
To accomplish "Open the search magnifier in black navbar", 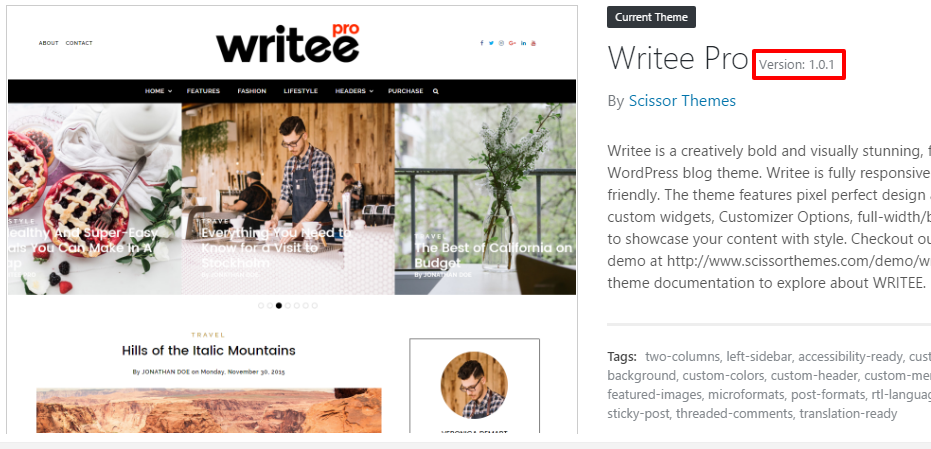I will click(x=436, y=91).
